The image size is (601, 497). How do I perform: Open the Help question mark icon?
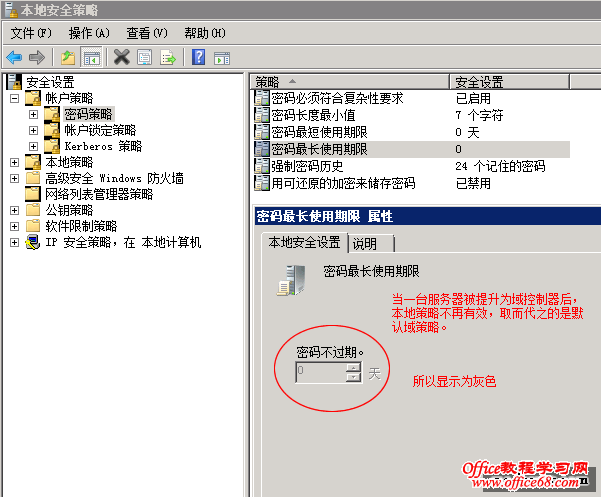tap(198, 57)
